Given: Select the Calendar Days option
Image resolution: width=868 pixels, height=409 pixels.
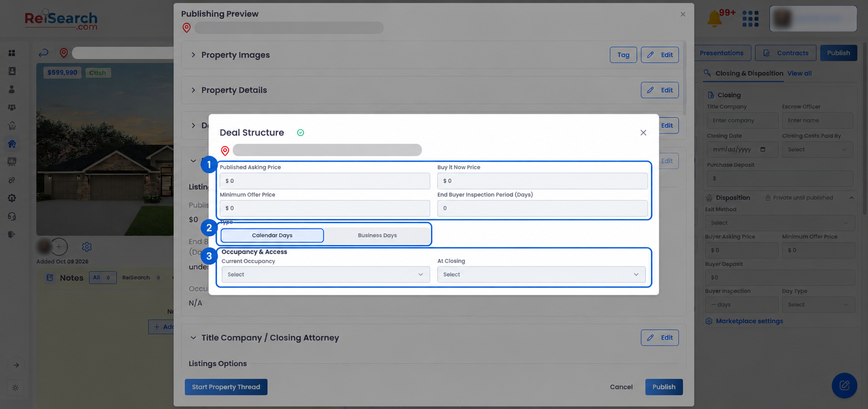Looking at the screenshot, I should pyautogui.click(x=272, y=236).
